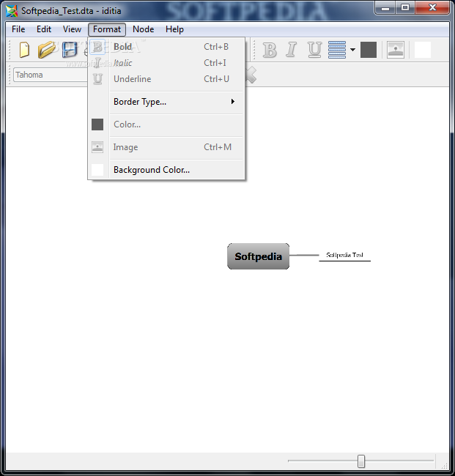455x476 pixels.
Task: Click the white background swatch in Format menu
Action: [x=97, y=170]
